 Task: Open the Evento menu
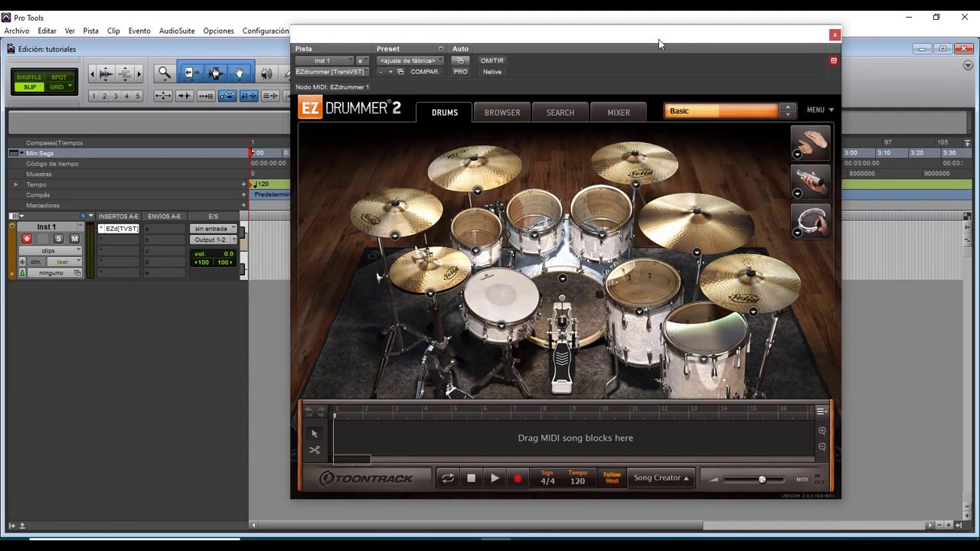[x=139, y=31]
